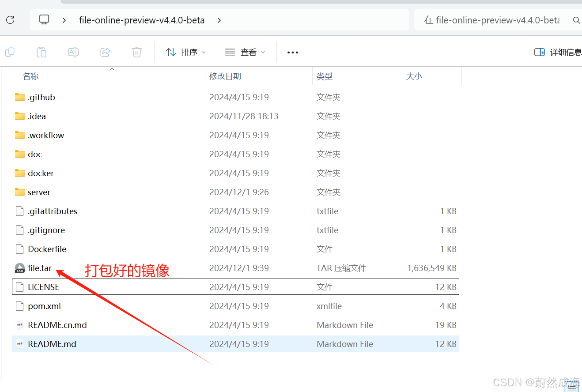
Task: Click the magnifier search icon
Action: point(576,20)
